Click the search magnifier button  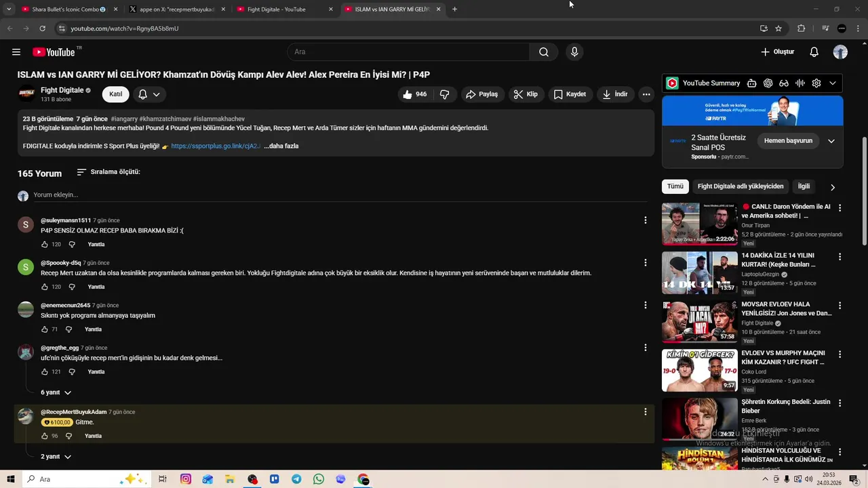coord(544,52)
